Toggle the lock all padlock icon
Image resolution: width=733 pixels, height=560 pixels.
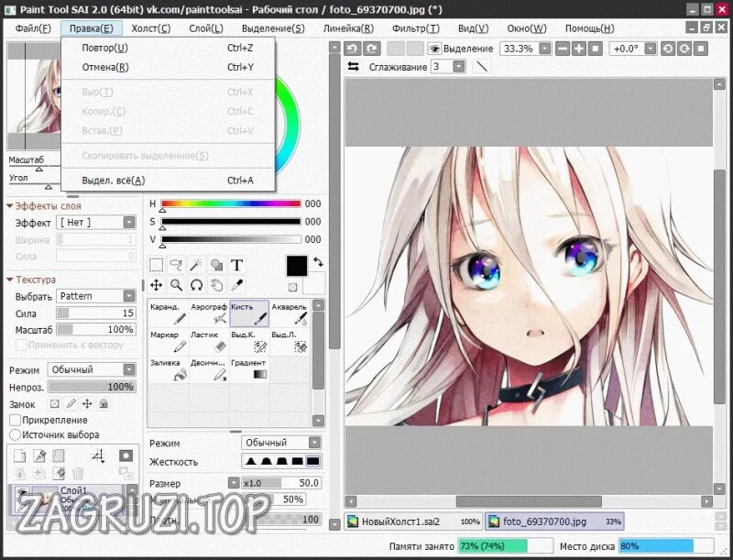point(104,404)
